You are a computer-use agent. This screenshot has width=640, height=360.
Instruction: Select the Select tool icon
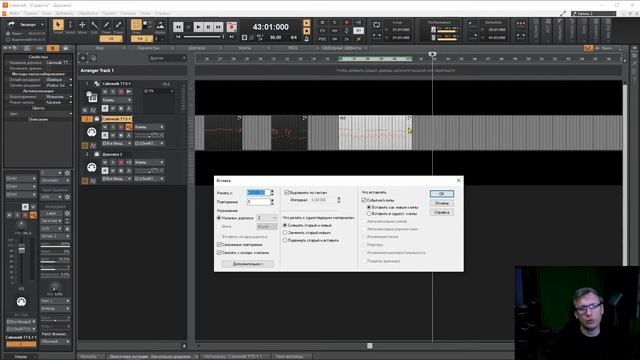coord(70,25)
